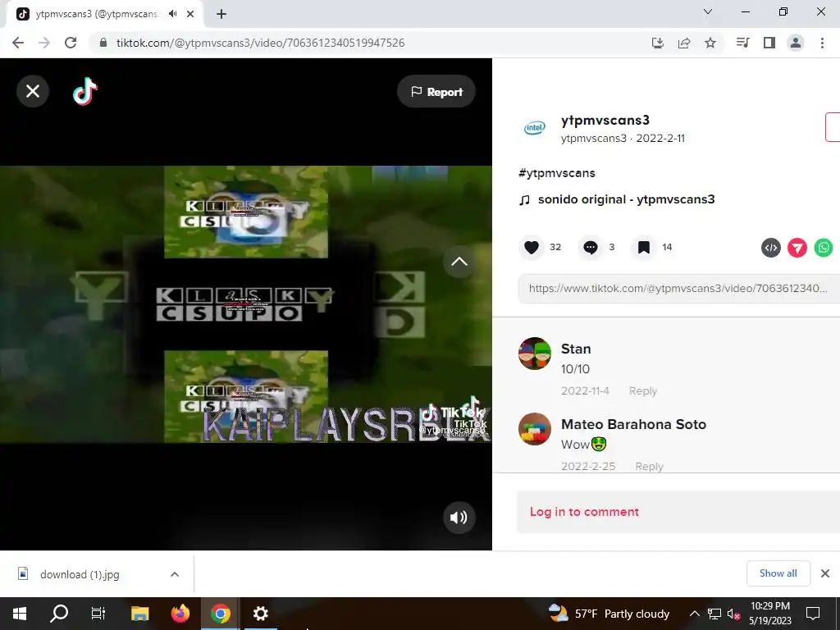
Task: Open Chrome side panel
Action: (769, 43)
